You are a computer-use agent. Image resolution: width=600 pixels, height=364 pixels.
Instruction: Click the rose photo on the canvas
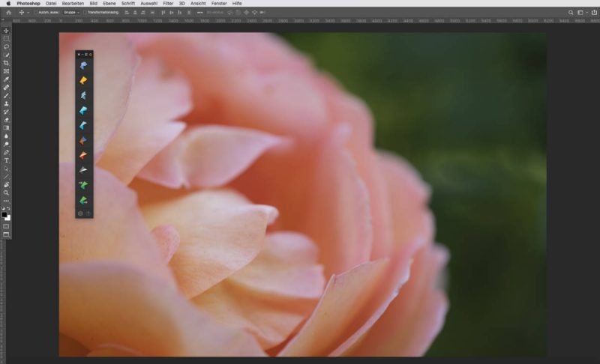tap(302, 195)
